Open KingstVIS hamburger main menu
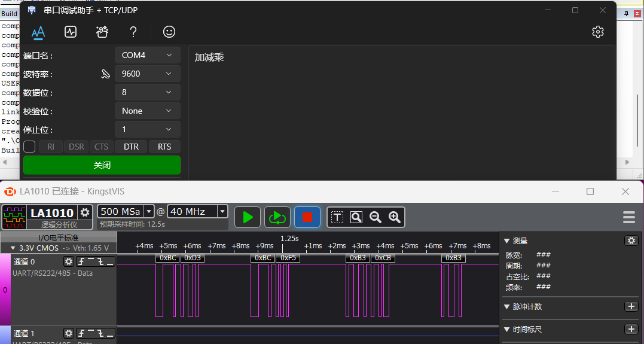This screenshot has width=644, height=344. [x=629, y=217]
